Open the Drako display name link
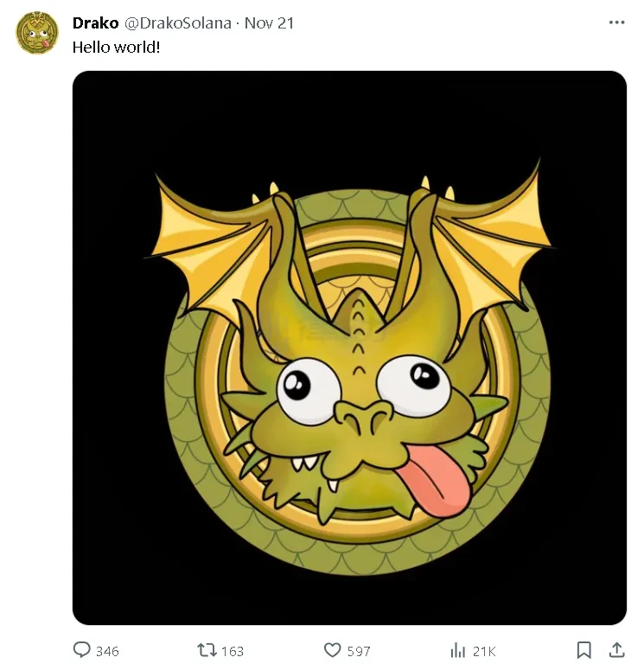Screen dimensions: 644x670 [x=95, y=23]
